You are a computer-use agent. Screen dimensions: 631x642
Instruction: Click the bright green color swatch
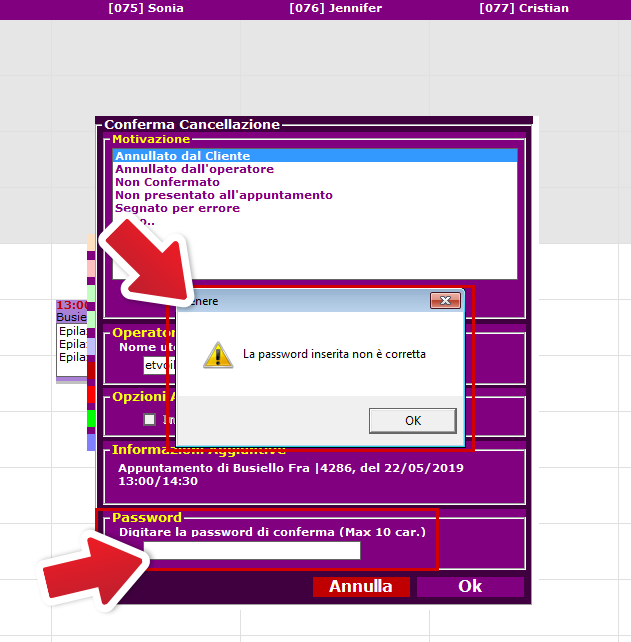91,418
